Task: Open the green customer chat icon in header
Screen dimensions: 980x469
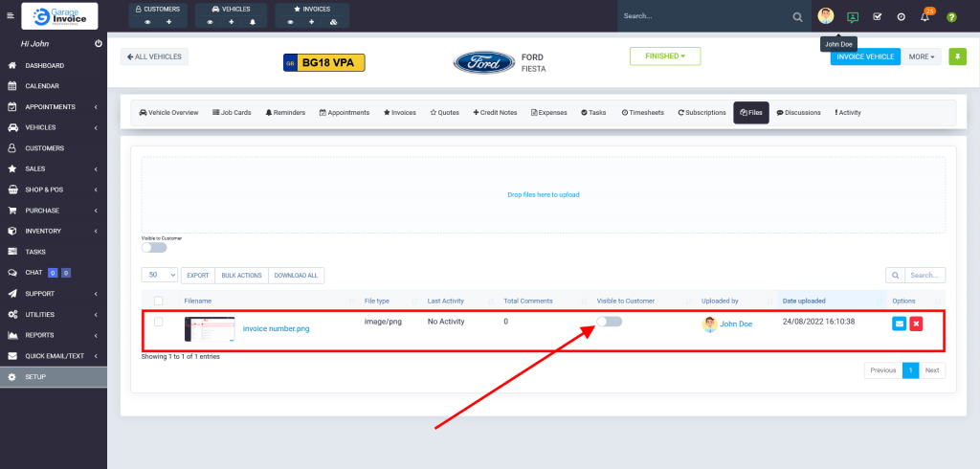Action: [853, 17]
